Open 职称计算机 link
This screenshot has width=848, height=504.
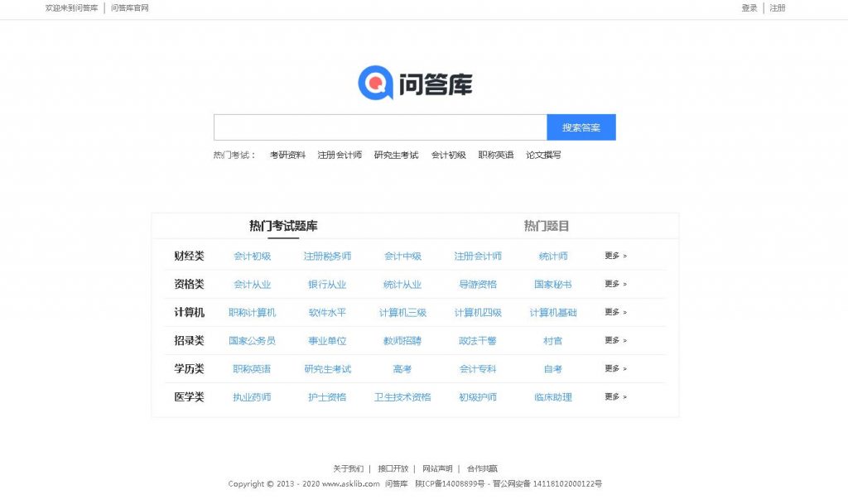point(252,312)
